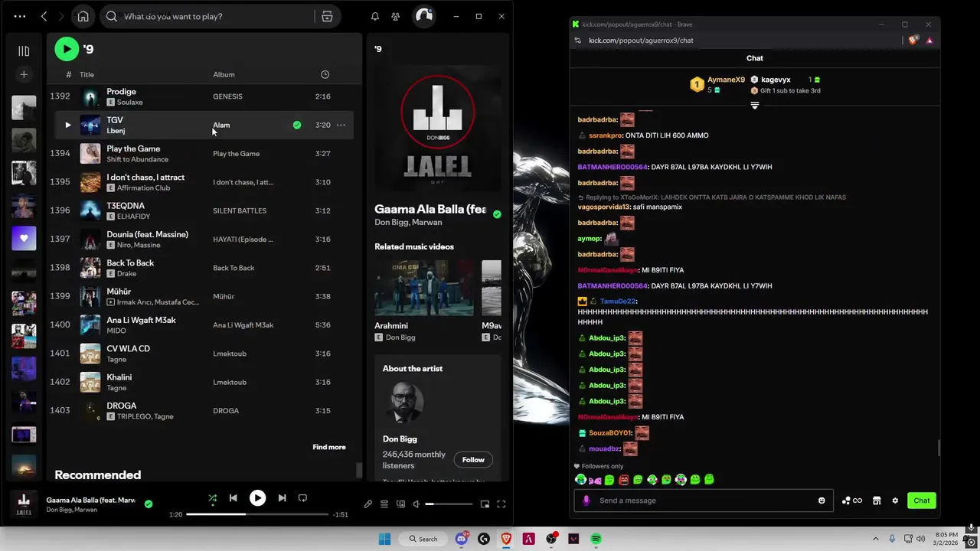Click AymaneX9 top gifter entry
The image size is (980, 551).
pos(717,84)
